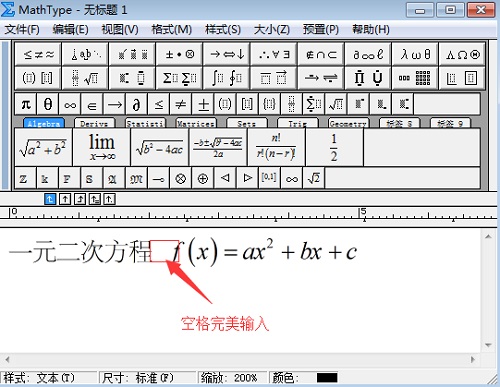Open the 文件(F) menu
The height and width of the screenshot is (387, 500).
pos(22,30)
